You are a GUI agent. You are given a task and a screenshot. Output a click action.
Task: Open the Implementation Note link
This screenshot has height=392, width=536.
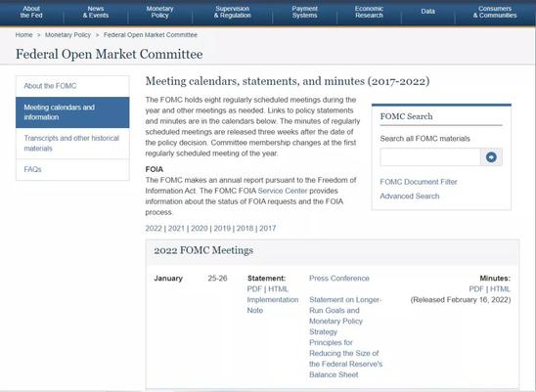click(273, 305)
